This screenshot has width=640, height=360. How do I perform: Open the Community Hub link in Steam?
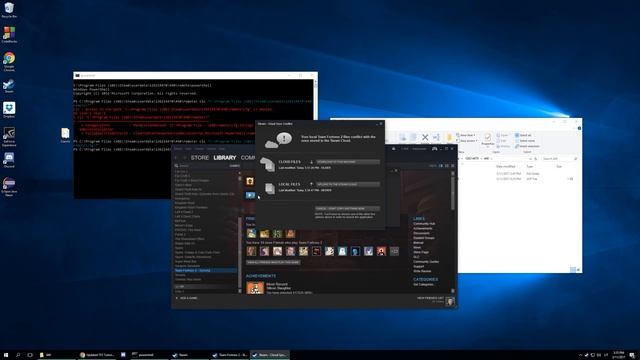(x=424, y=224)
